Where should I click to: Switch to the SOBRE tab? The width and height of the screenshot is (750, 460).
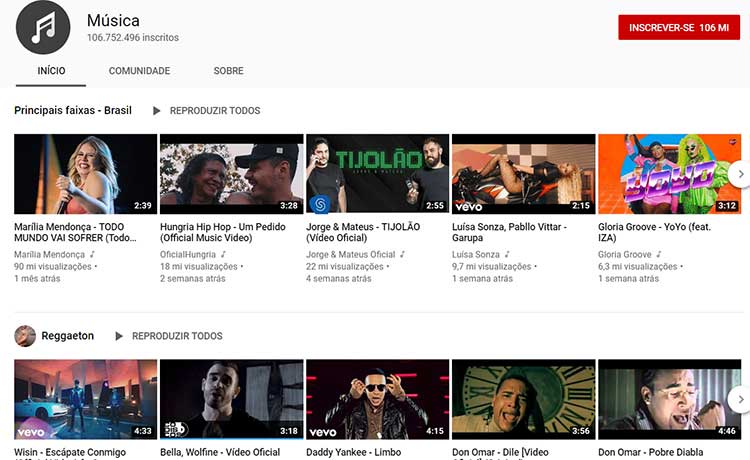228,71
